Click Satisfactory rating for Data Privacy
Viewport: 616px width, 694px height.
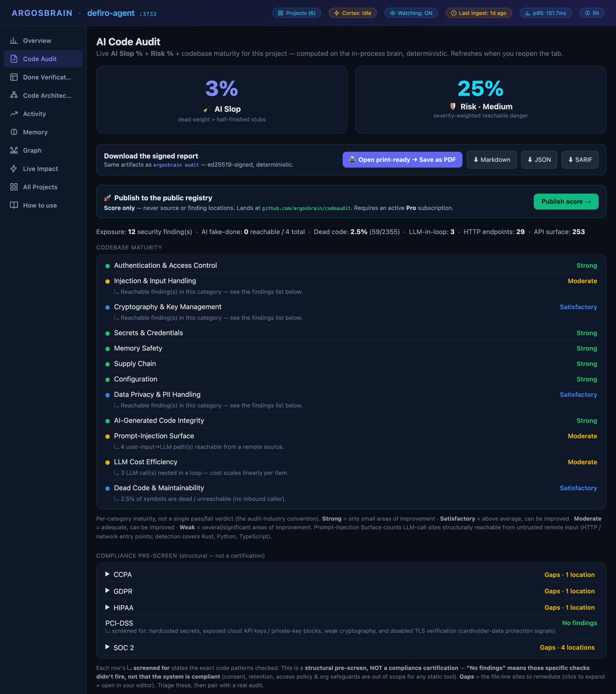(578, 394)
